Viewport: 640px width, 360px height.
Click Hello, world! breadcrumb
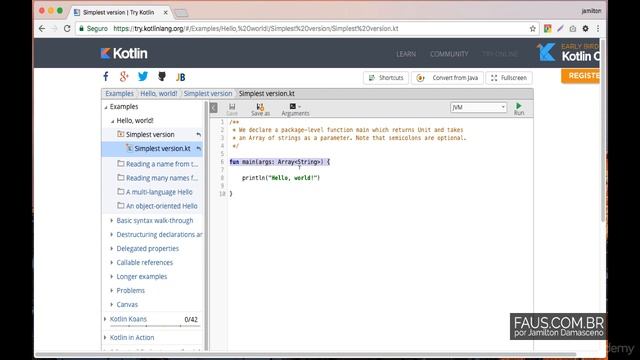(x=159, y=93)
